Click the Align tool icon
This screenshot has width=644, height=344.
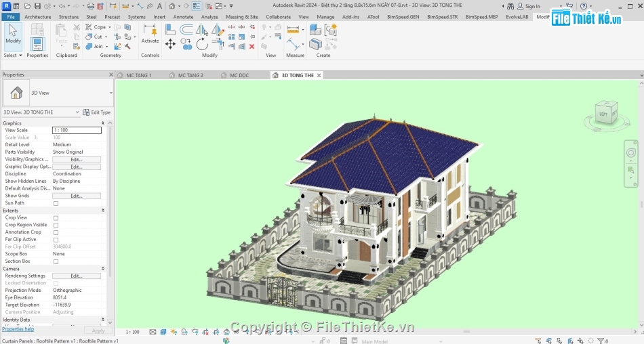(170, 30)
